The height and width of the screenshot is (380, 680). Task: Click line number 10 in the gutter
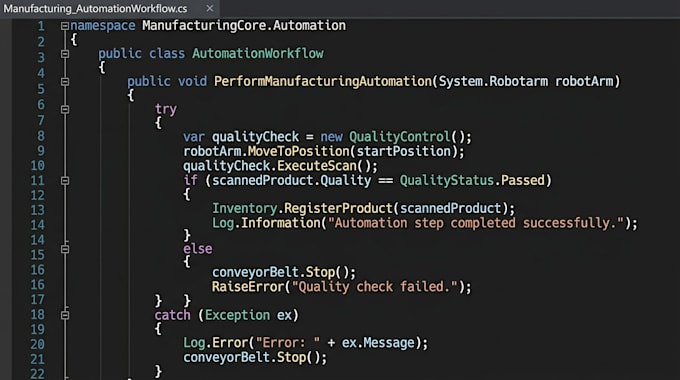coord(37,166)
